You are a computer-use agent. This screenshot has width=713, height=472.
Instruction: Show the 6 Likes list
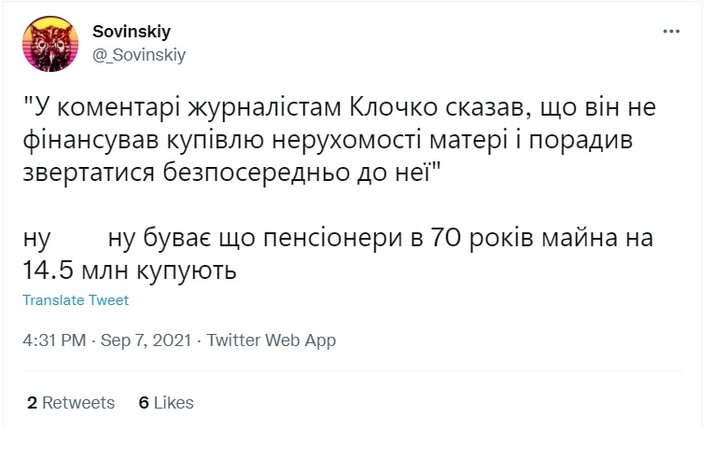pos(166,403)
